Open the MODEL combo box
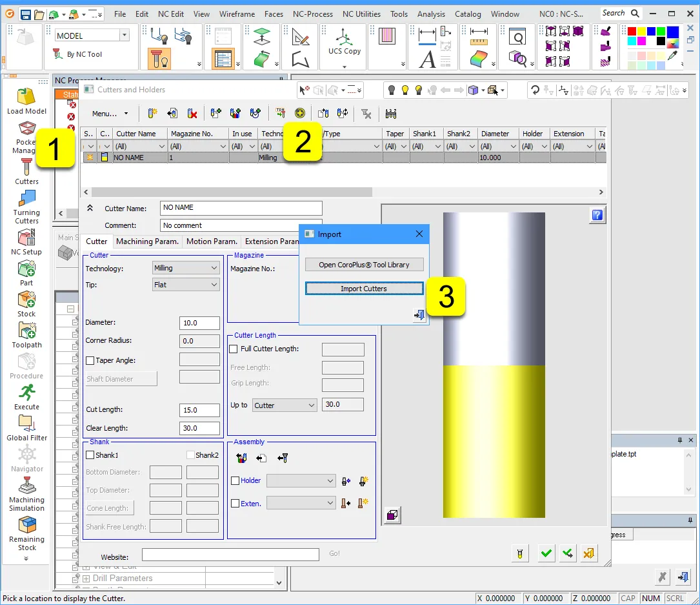Screen dimensions: 700x605 [x=92, y=36]
